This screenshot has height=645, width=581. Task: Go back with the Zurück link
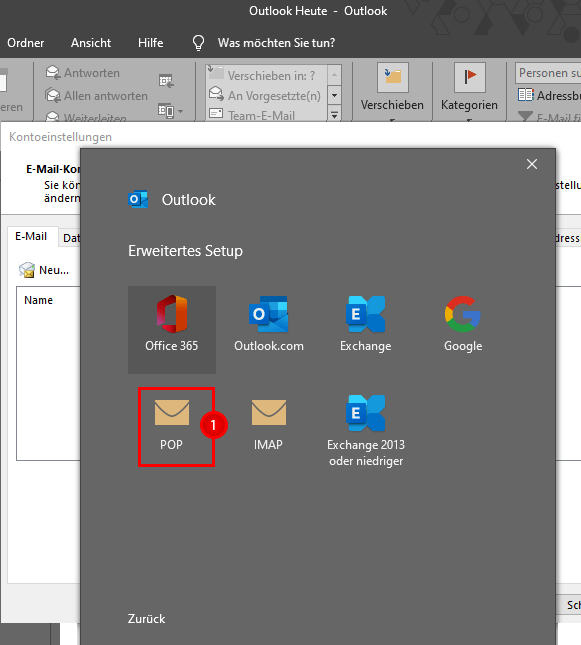click(146, 619)
